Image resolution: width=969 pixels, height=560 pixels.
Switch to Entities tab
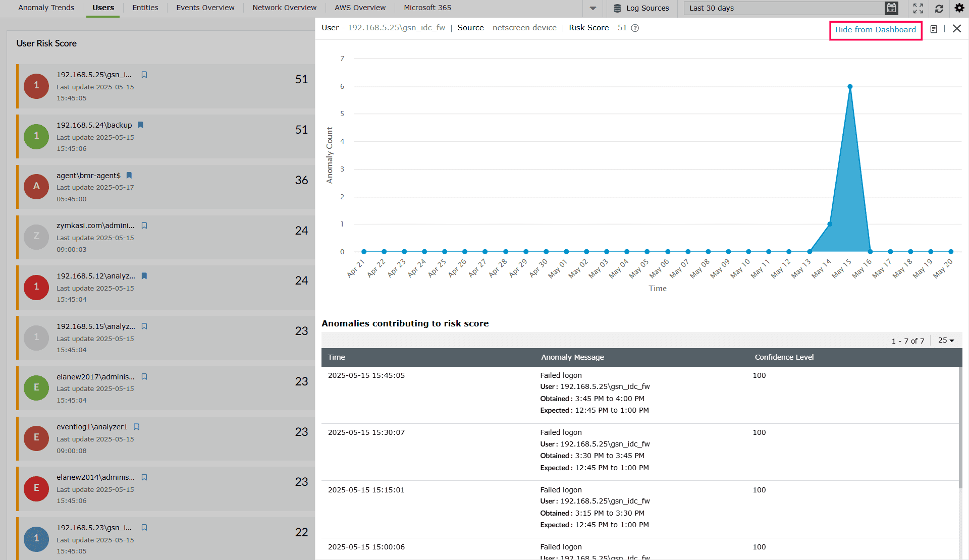(145, 8)
